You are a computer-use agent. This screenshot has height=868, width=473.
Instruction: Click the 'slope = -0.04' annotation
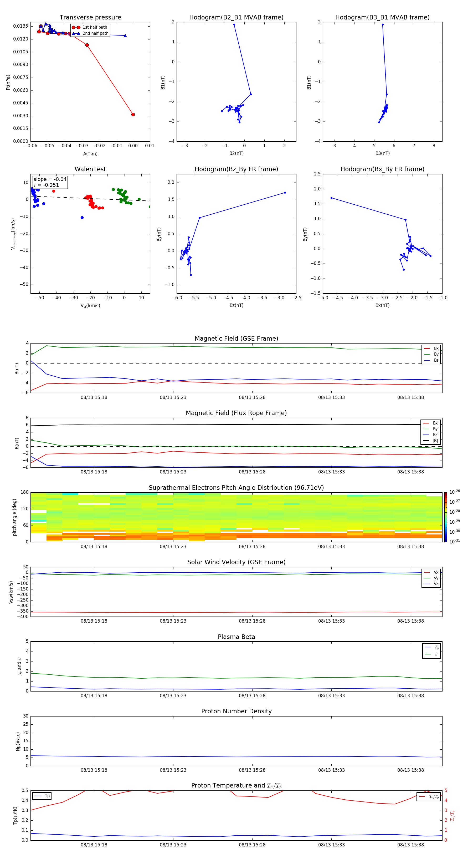pyautogui.click(x=50, y=179)
